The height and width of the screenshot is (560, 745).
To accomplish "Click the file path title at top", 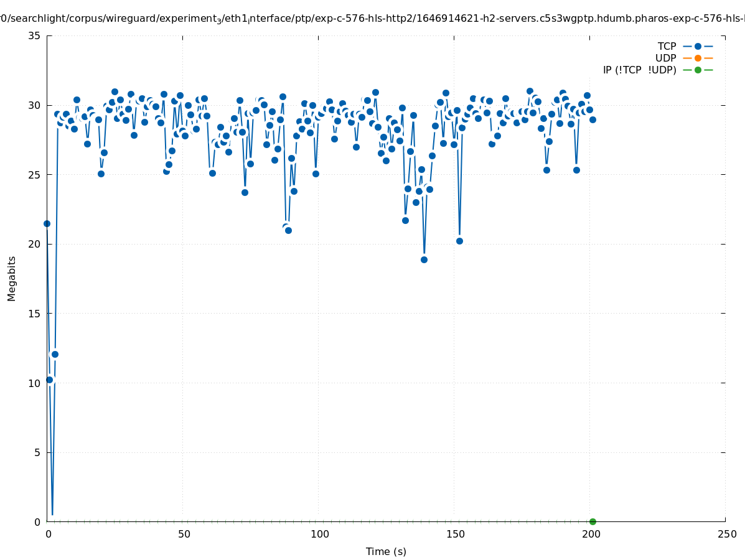I will (x=372, y=19).
